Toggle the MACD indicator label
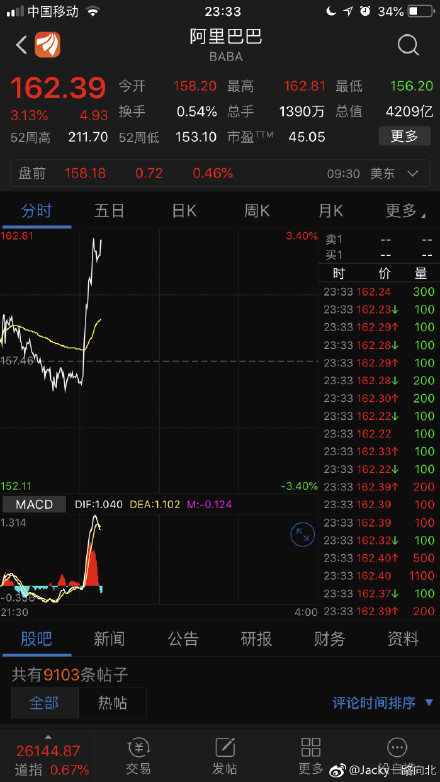 point(34,504)
